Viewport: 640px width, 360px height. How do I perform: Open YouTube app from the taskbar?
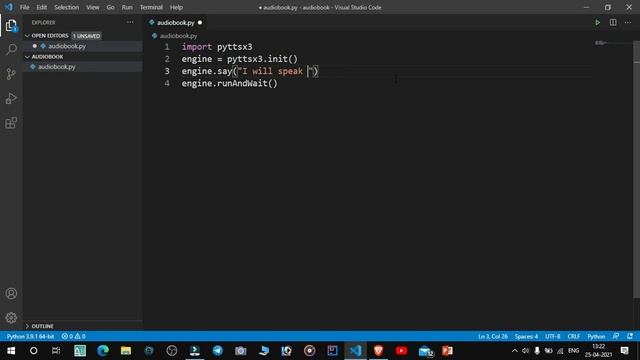(401, 351)
